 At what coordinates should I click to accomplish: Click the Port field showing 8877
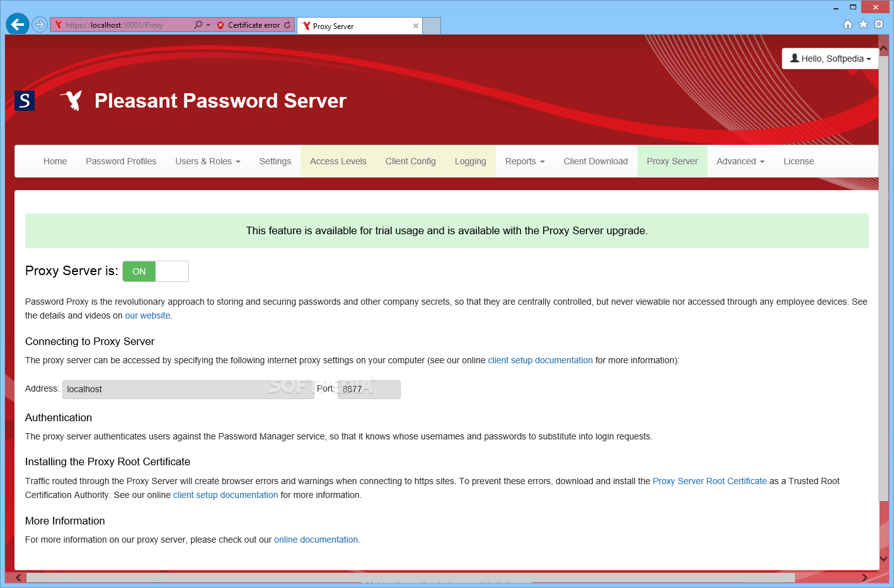369,389
